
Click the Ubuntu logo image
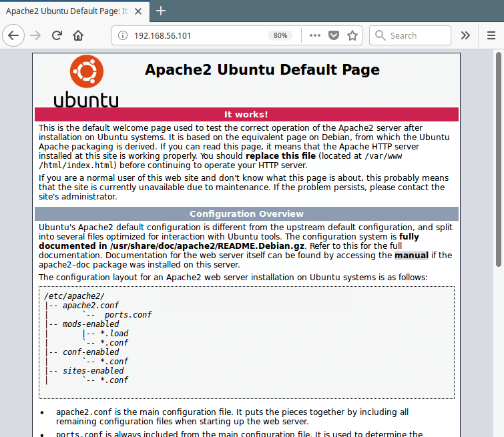[x=86, y=81]
